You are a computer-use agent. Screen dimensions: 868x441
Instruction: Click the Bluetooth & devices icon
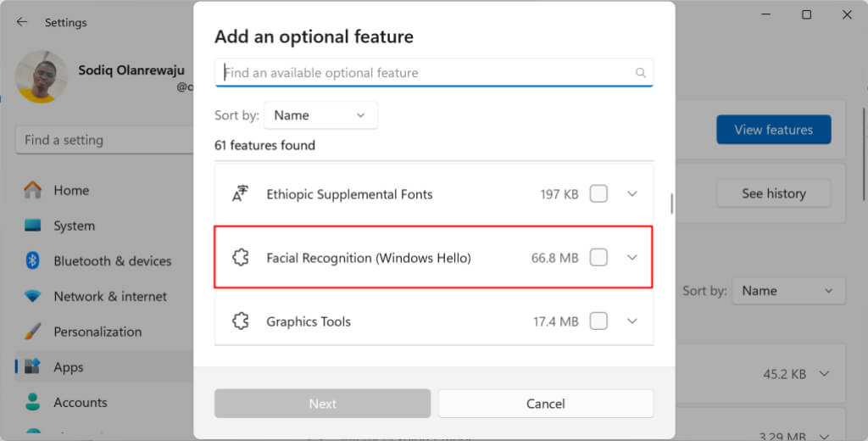(33, 261)
